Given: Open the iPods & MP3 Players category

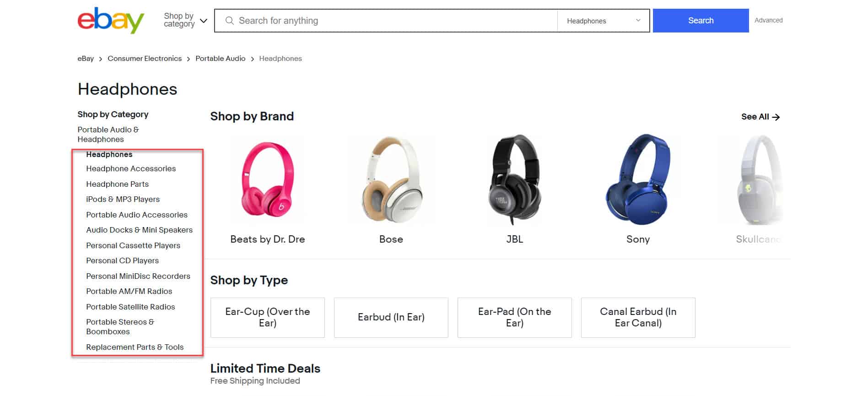Looking at the screenshot, I should (123, 199).
